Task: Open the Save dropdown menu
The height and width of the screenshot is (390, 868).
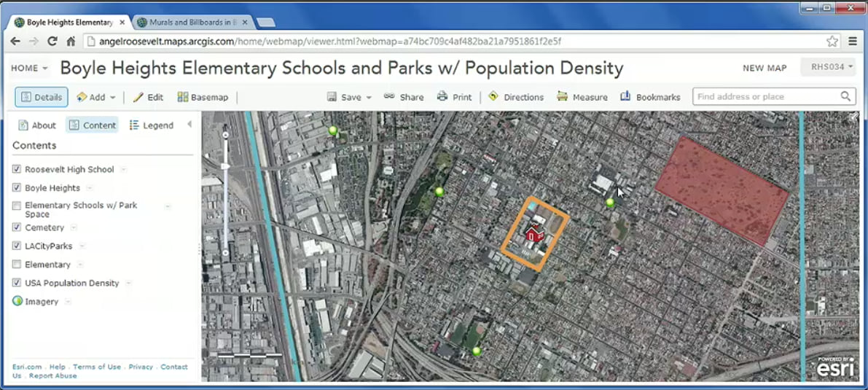Action: [349, 97]
